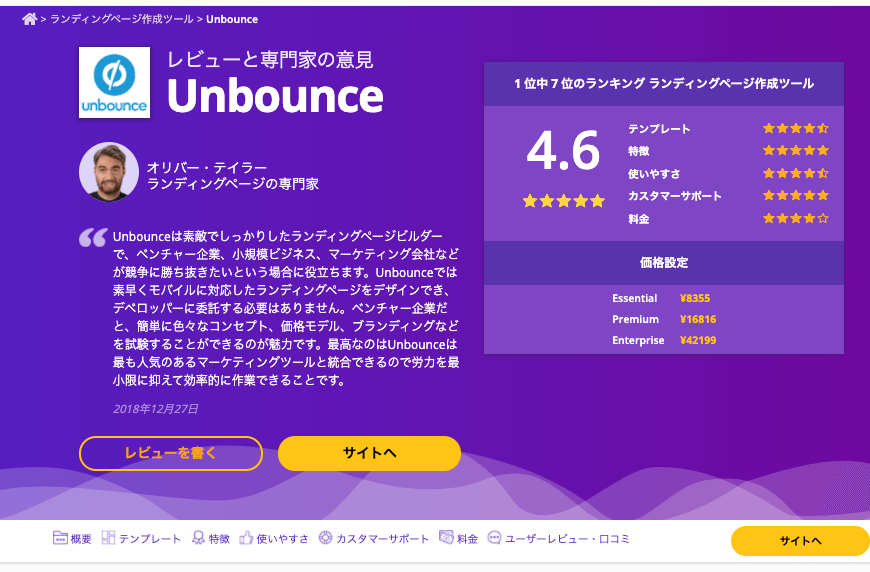Click the ranking header ランディングページ作成ツール
Screen dimensions: 870x572
[x=664, y=83]
